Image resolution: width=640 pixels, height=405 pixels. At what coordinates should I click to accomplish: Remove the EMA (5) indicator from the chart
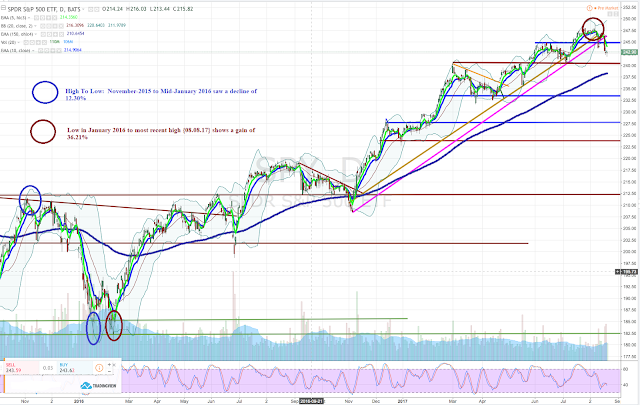click(x=55, y=18)
